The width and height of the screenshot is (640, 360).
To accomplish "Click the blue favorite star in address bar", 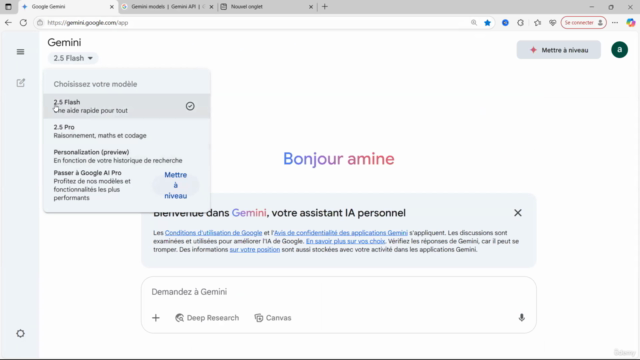I will (487, 23).
